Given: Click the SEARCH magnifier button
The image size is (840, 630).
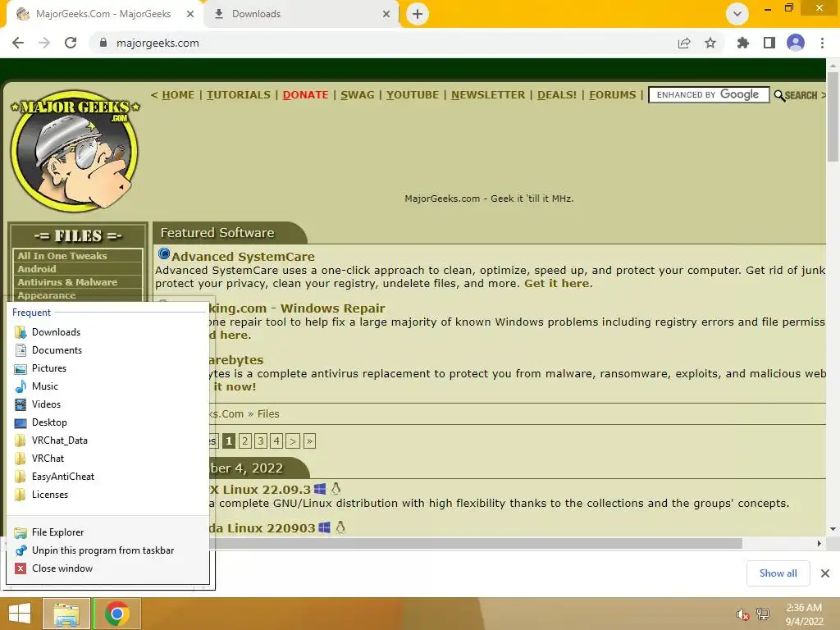Looking at the screenshot, I should click(796, 95).
